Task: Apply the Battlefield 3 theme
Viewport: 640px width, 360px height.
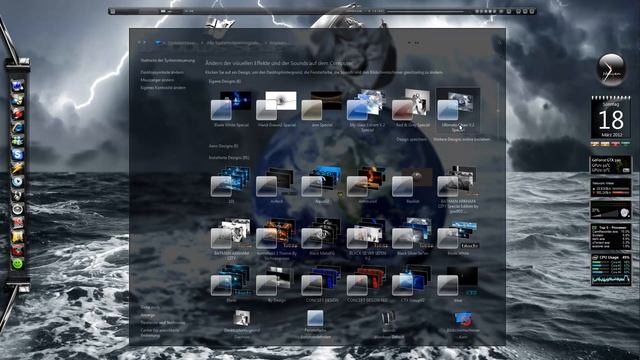Action: click(x=276, y=240)
